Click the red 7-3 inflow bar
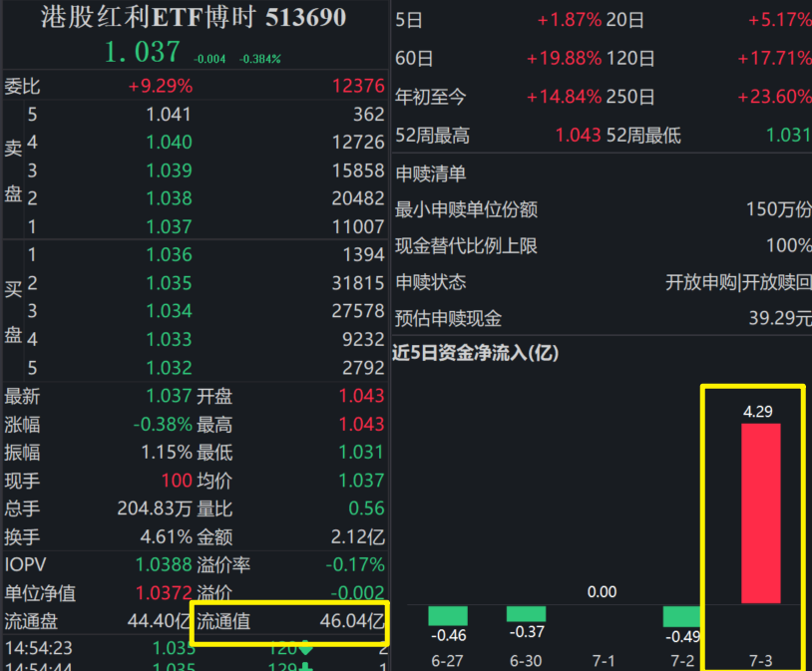The height and width of the screenshot is (671, 812). pos(761,513)
